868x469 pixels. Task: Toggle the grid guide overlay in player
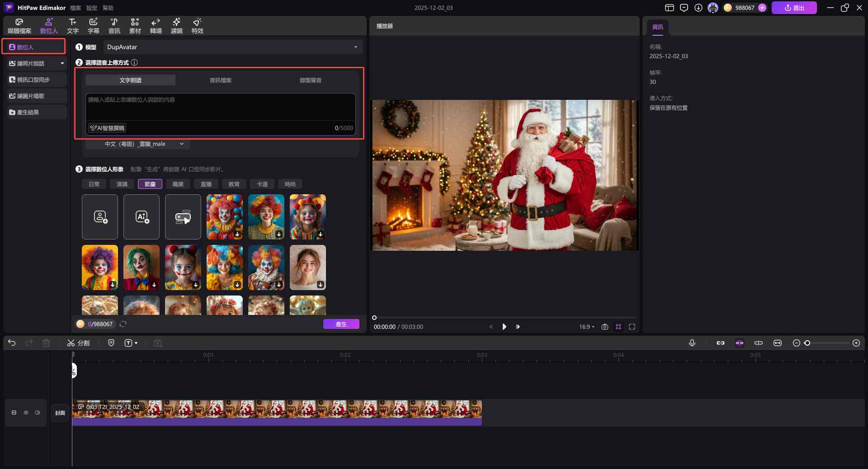(x=618, y=327)
